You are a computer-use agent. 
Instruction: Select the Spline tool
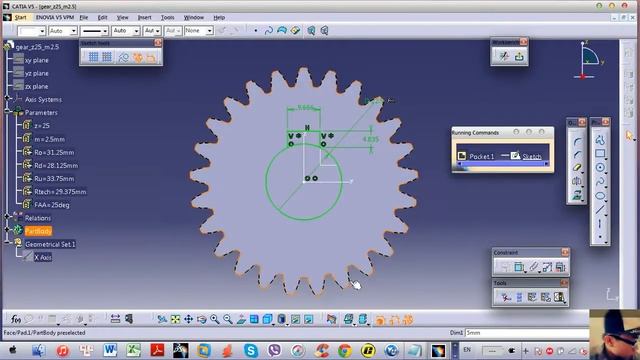[600, 182]
